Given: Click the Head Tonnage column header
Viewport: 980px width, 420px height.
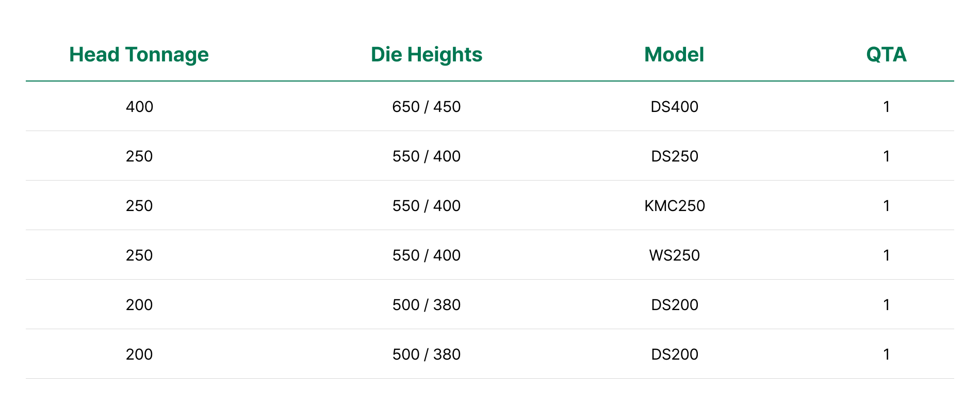Looking at the screenshot, I should pos(139,55).
